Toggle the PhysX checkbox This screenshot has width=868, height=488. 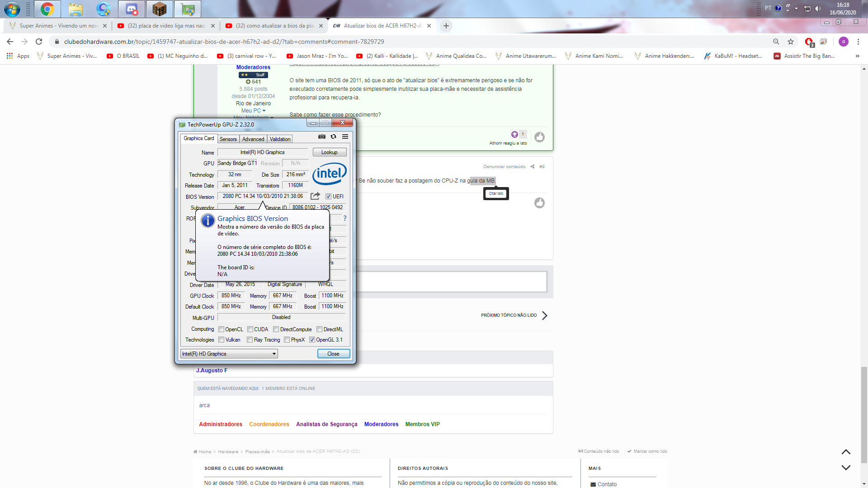pyautogui.click(x=287, y=340)
